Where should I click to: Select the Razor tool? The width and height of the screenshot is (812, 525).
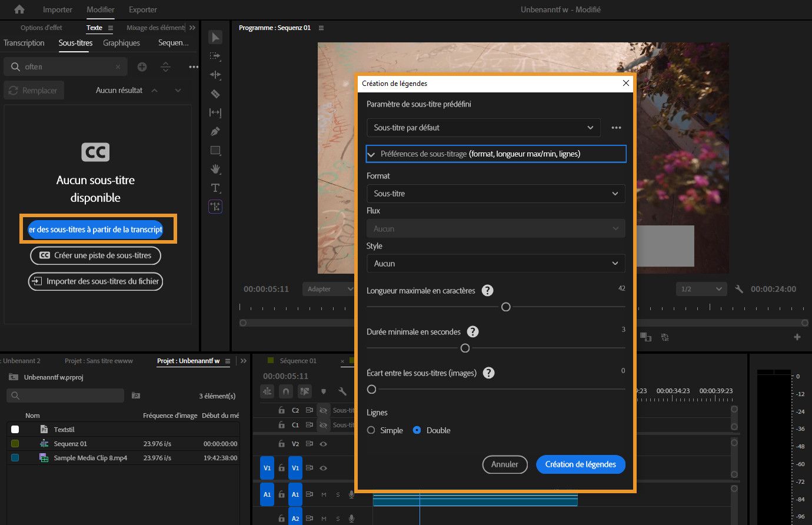pyautogui.click(x=215, y=94)
